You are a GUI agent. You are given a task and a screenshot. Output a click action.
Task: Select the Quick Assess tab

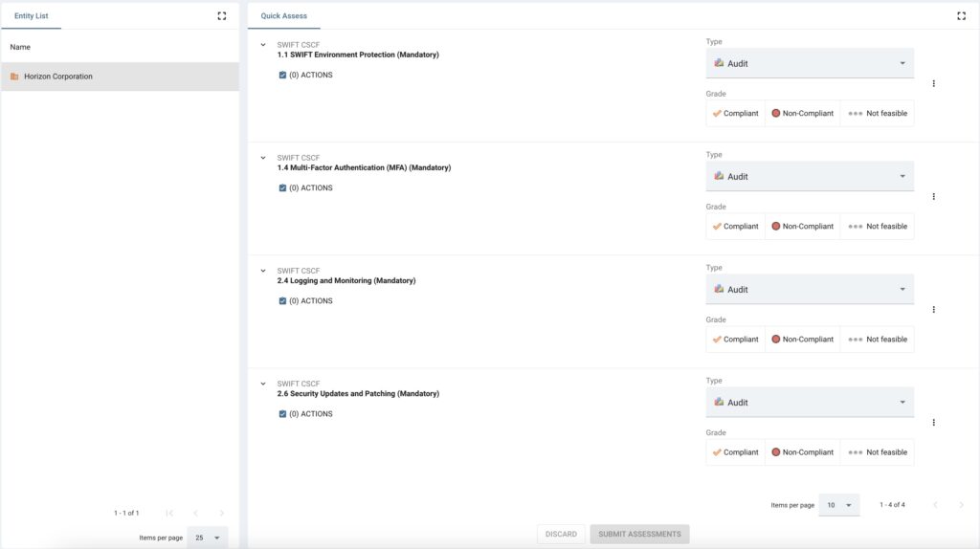click(x=283, y=16)
